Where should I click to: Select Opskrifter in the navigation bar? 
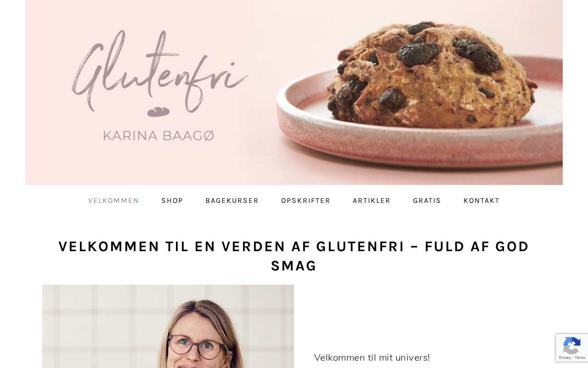(x=306, y=201)
